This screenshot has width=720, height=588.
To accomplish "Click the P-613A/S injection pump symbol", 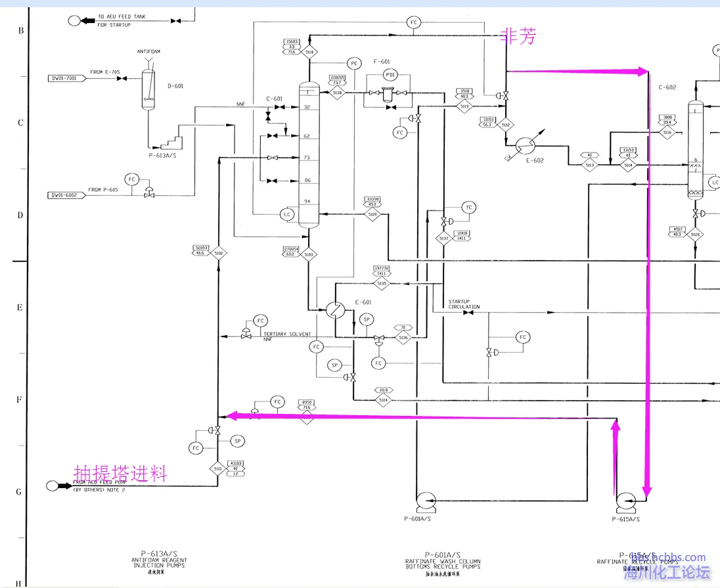I will (173, 141).
